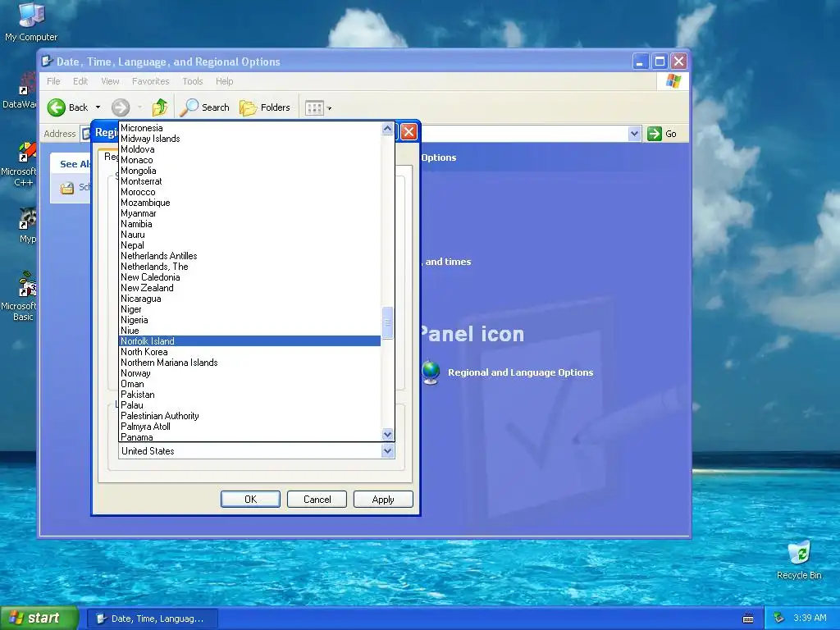The image size is (840, 630).
Task: Pick Northern Mariana Islands entry
Action: [x=249, y=363]
